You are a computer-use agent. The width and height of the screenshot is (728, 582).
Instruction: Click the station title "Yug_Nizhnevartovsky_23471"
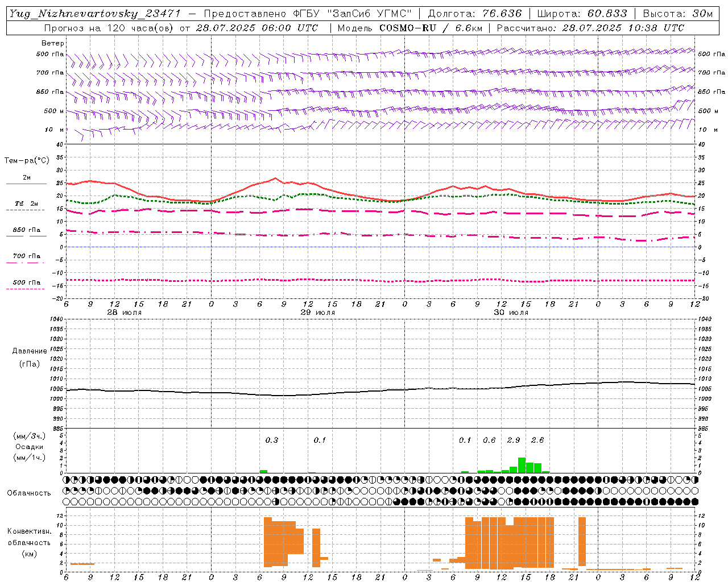pos(94,14)
